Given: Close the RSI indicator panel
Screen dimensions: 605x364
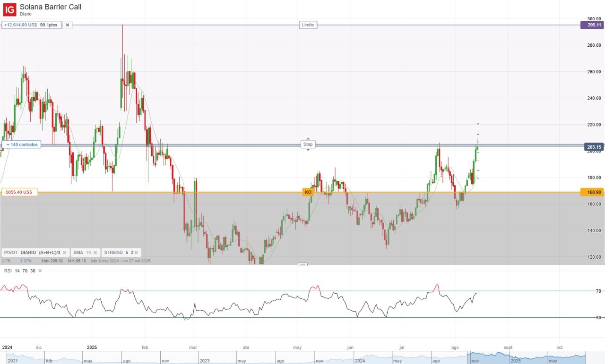Looking at the screenshot, I should pyautogui.click(x=40, y=271).
